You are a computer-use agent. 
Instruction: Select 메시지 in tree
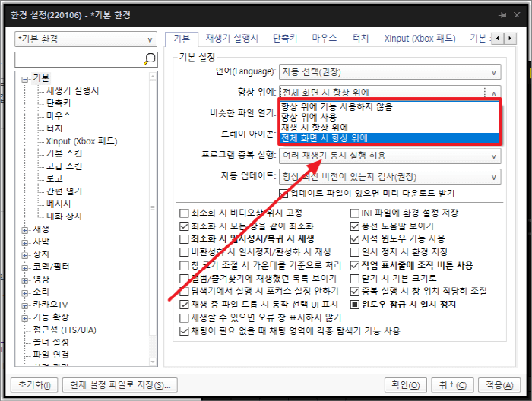click(59, 204)
